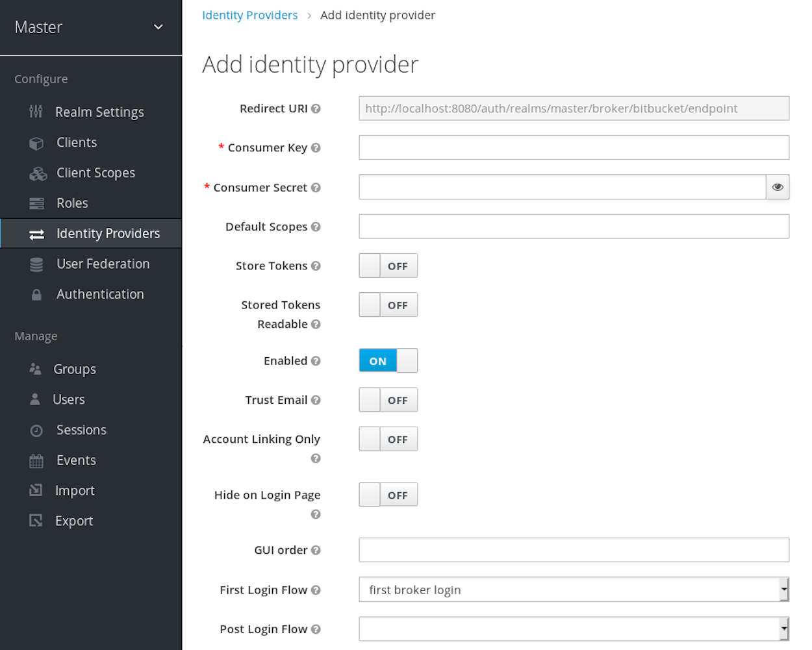
Task: Click help icon next to GUI order
Action: [x=316, y=550]
